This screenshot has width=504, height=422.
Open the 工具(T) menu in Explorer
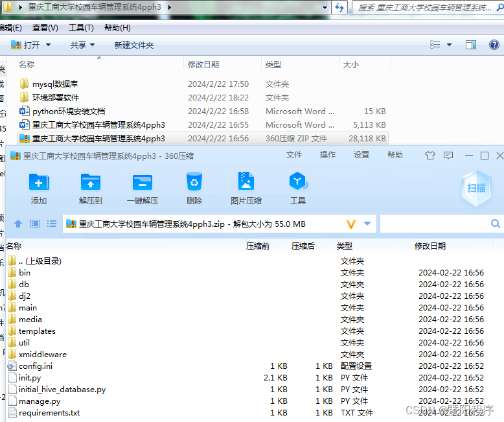(x=81, y=28)
